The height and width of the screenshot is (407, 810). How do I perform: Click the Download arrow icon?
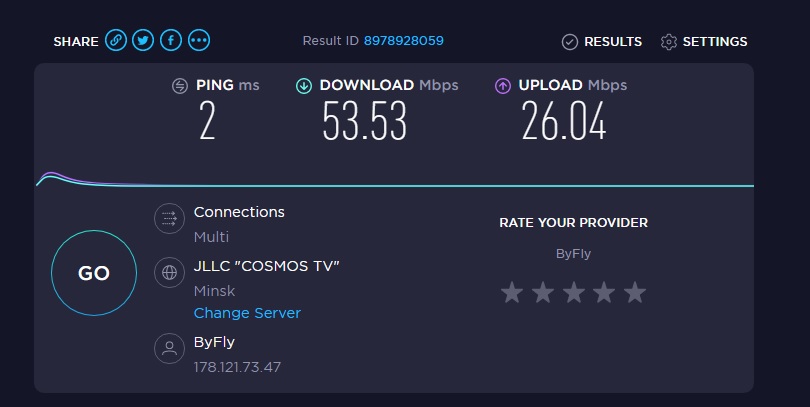point(304,86)
